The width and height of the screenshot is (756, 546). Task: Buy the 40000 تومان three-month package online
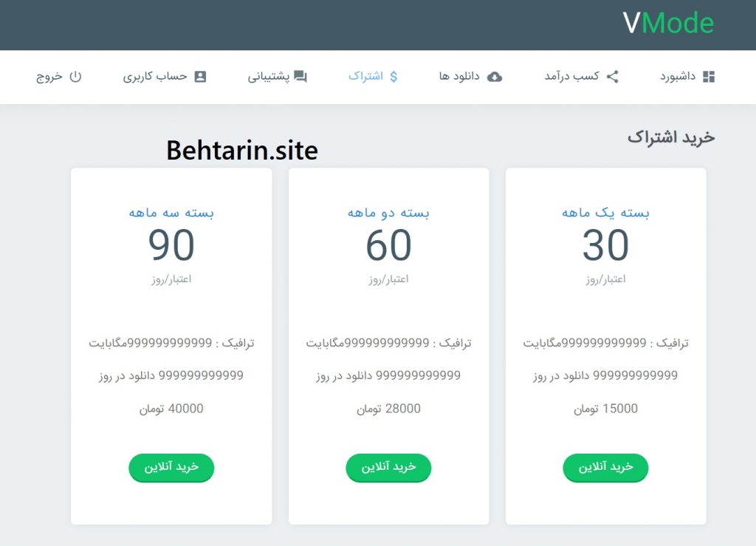pos(171,467)
